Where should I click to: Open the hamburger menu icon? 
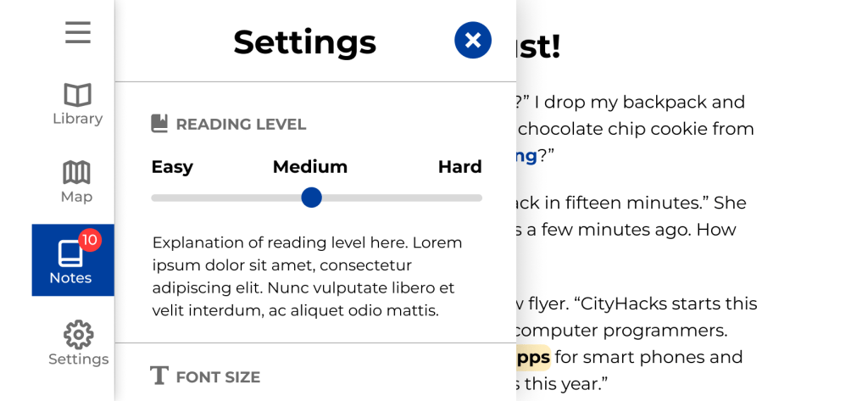(77, 33)
